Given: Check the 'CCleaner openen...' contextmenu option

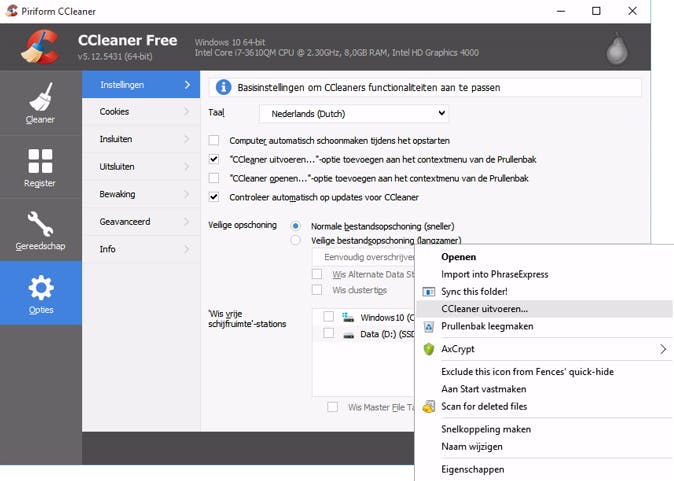Looking at the screenshot, I should click(214, 178).
